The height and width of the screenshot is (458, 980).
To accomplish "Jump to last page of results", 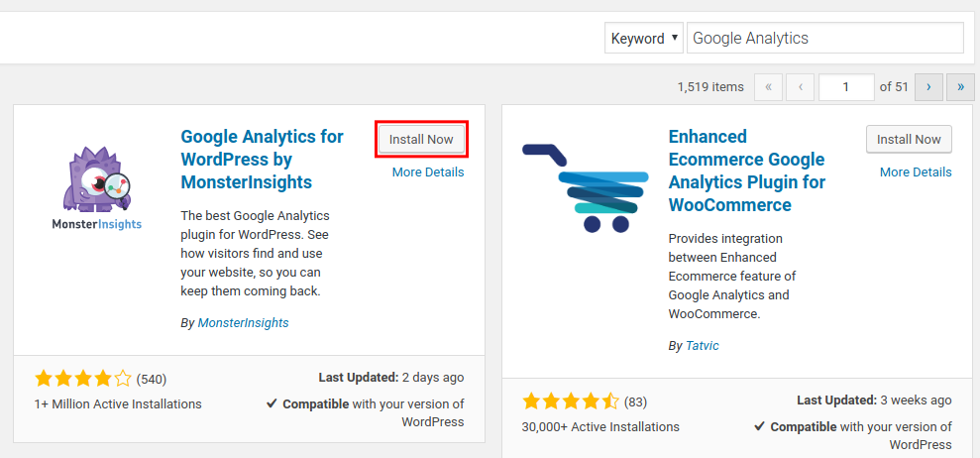I will point(960,87).
